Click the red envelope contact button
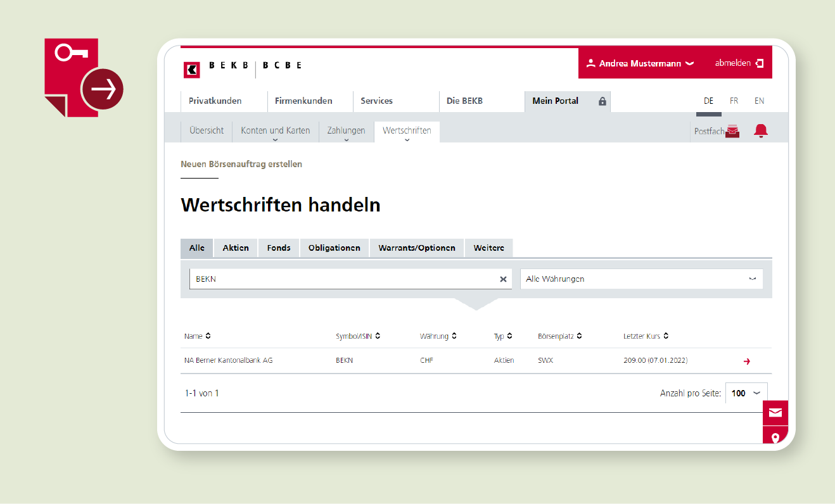 (775, 413)
